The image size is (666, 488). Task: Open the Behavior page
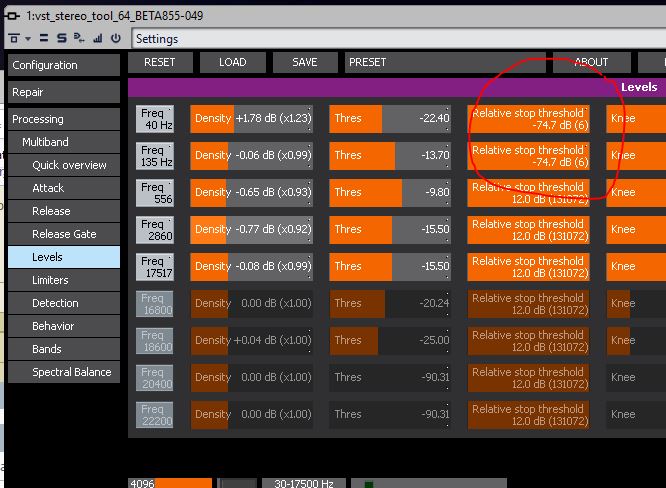[64, 326]
